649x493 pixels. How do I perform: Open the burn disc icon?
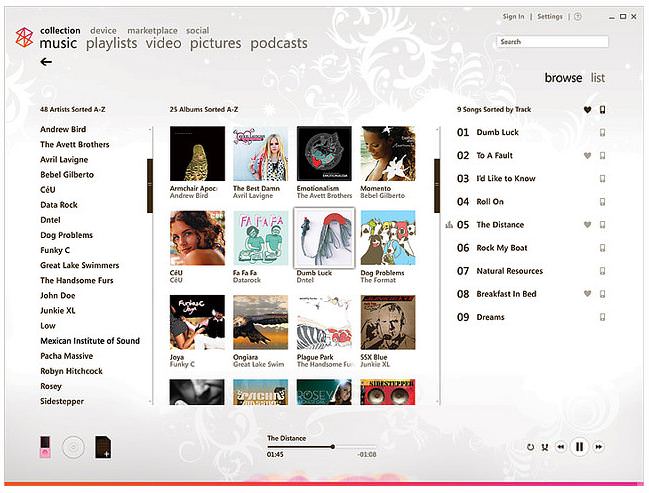73,447
